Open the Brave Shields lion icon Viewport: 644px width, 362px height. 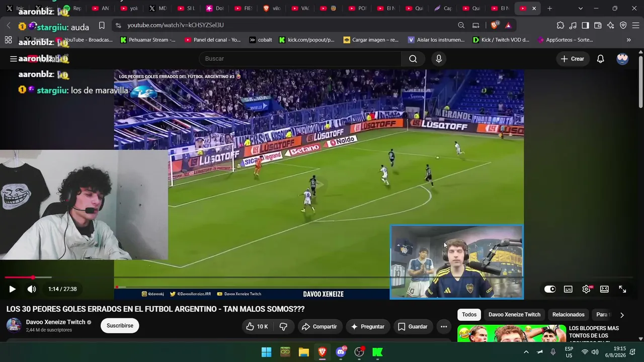coord(495,25)
